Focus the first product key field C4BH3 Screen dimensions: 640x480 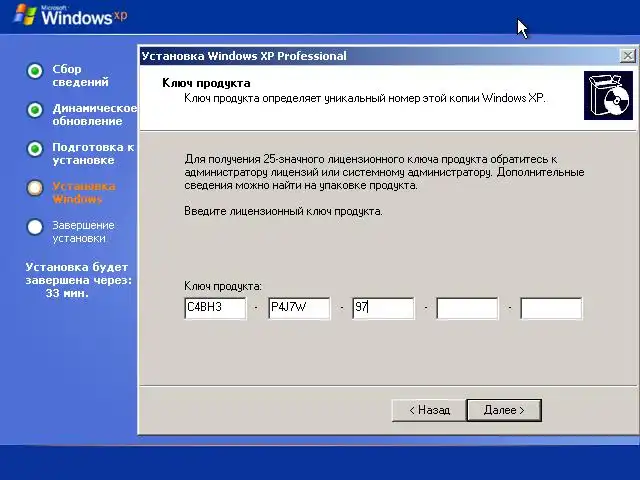tap(216, 308)
